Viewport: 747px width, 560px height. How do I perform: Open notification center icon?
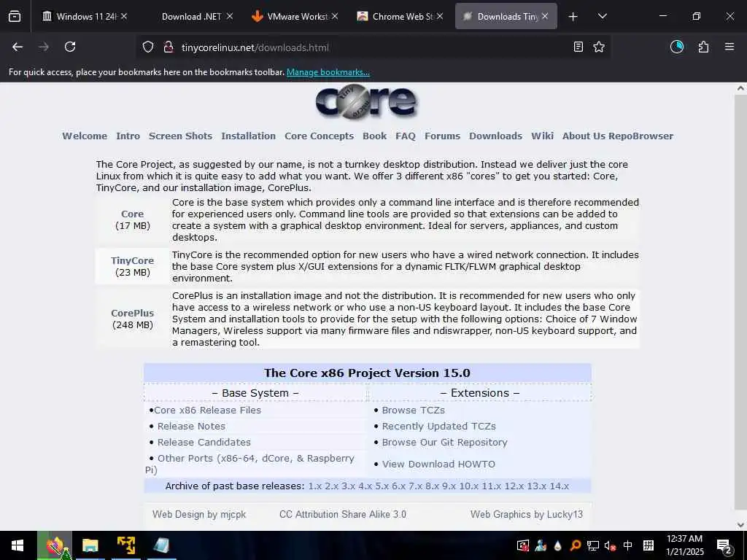pyautogui.click(x=724, y=547)
